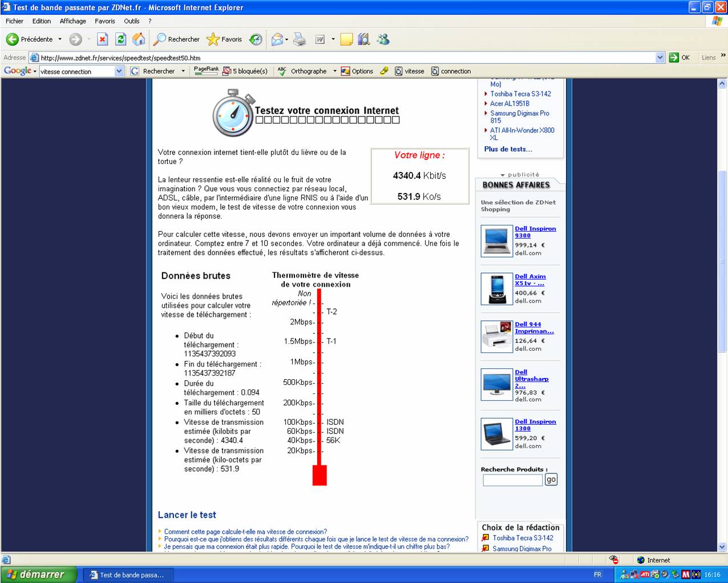Click the printer icon to print

point(300,39)
